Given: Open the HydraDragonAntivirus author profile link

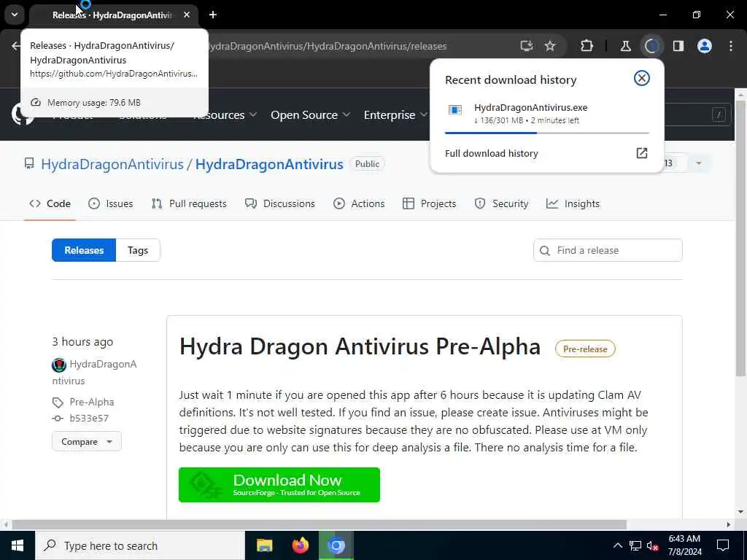Looking at the screenshot, I should pos(94,373).
